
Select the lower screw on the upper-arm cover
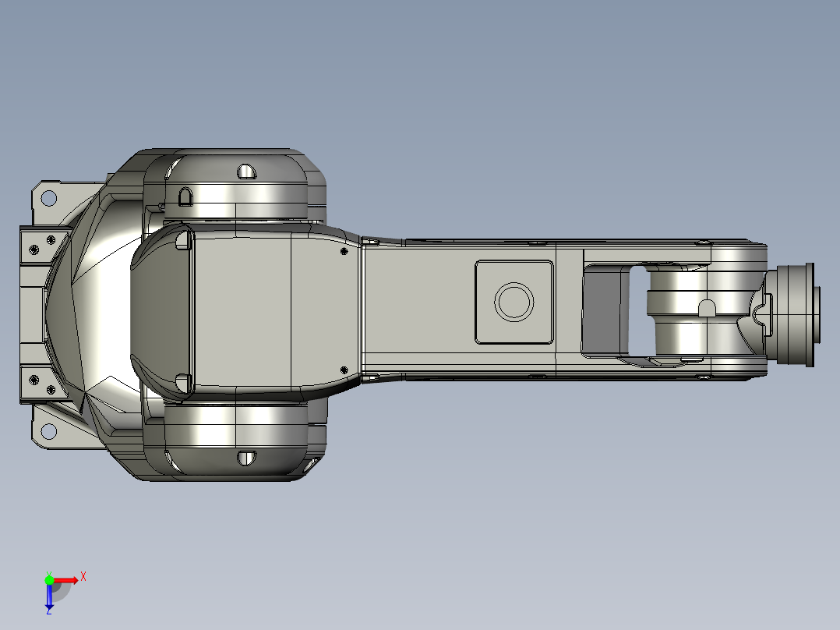click(344, 370)
